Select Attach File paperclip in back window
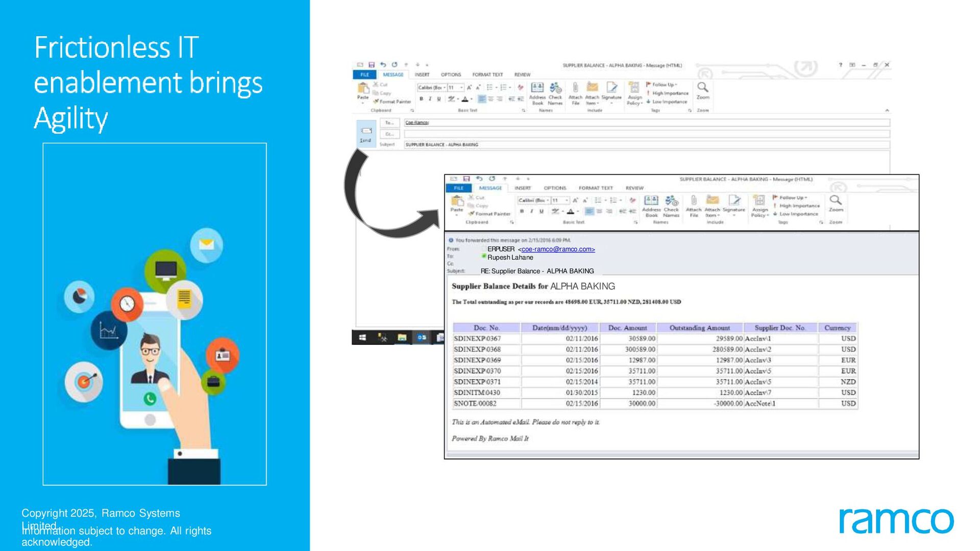The image size is (980, 551). [x=575, y=93]
